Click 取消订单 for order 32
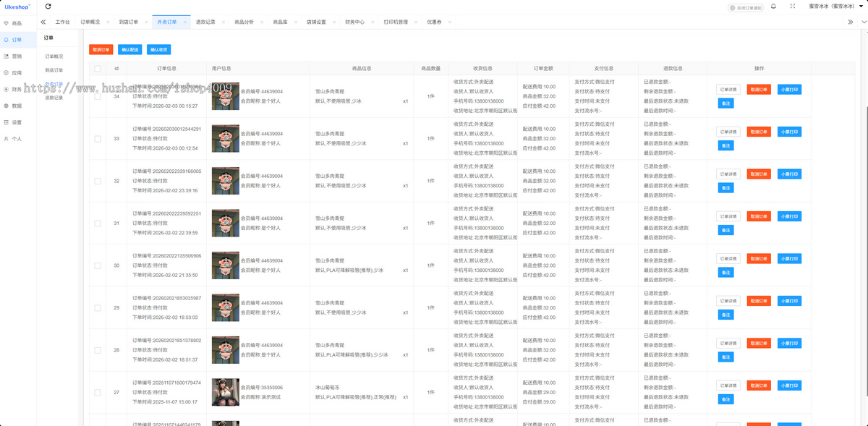 759,174
